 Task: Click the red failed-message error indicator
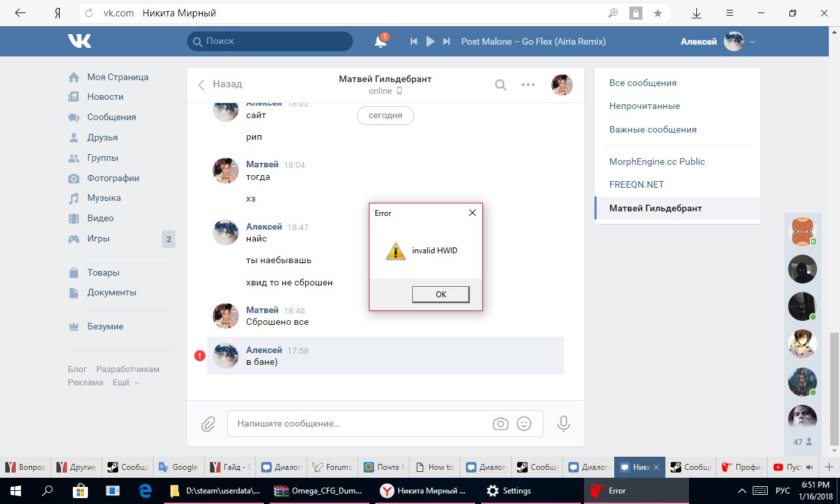199,356
